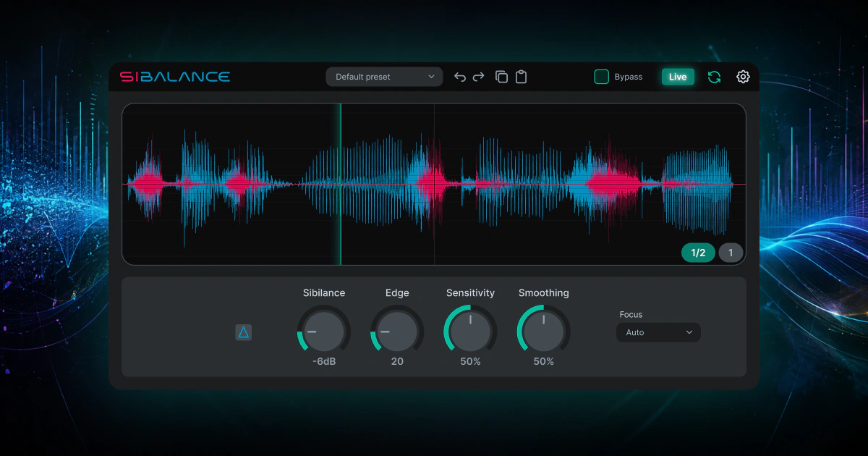
Task: Toggle the Live mode button
Action: (x=678, y=77)
